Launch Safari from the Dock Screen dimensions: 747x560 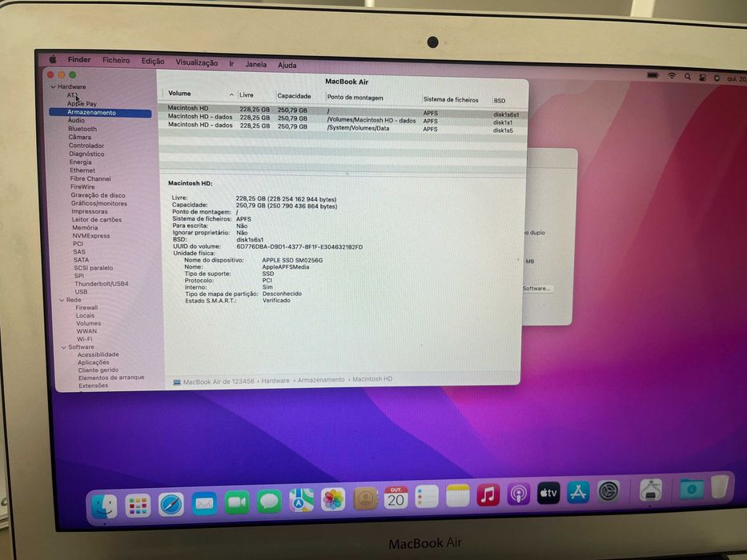[171, 504]
